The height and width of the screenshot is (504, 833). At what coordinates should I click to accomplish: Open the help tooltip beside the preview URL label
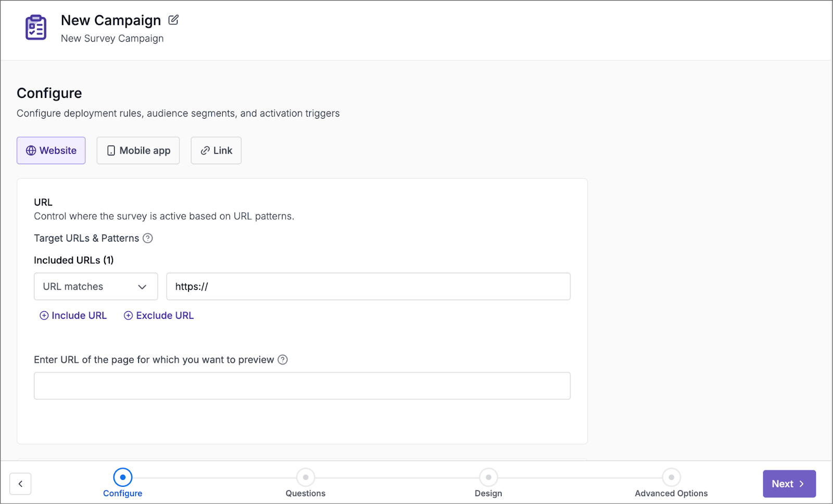(x=282, y=359)
